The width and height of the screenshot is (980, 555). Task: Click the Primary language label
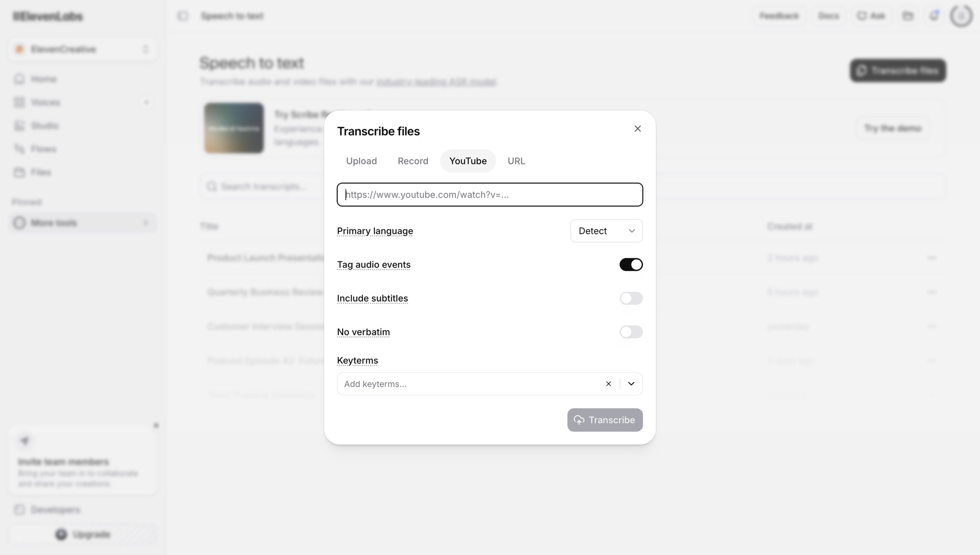pos(375,231)
